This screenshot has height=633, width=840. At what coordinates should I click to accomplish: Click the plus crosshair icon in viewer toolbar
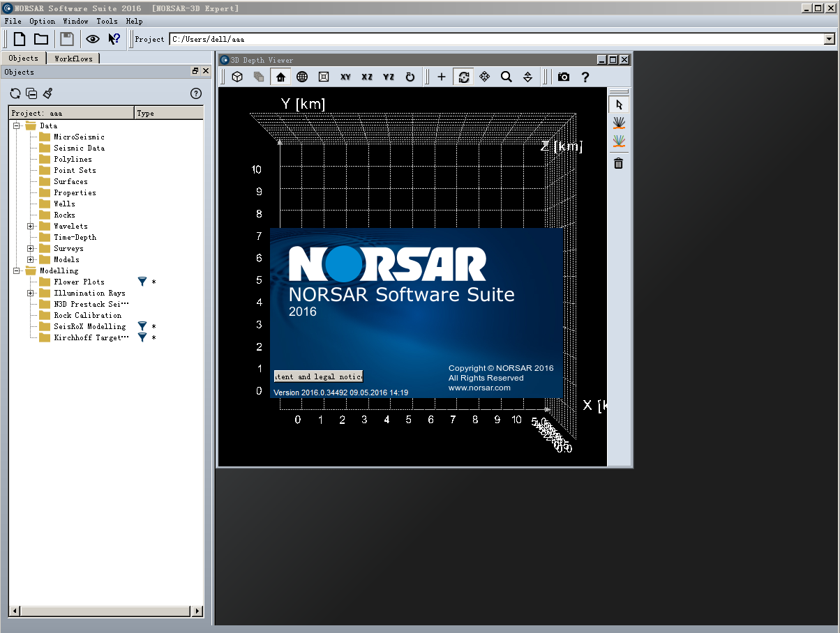442,77
